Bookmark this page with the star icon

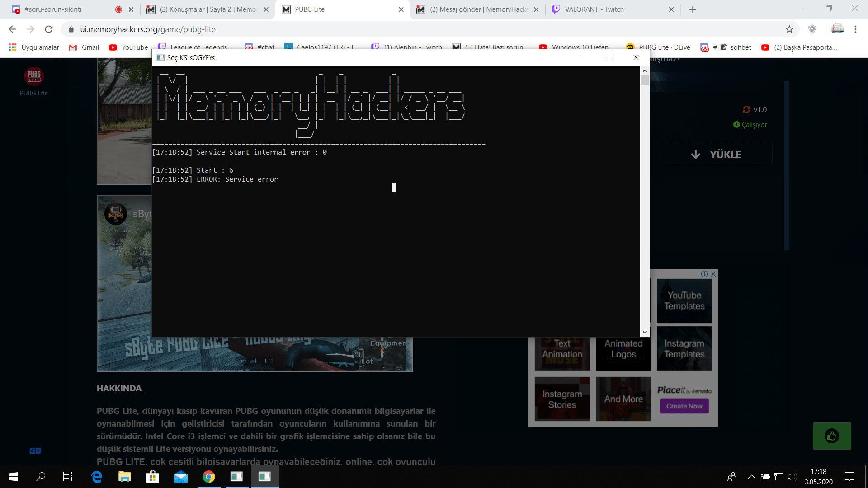(789, 29)
